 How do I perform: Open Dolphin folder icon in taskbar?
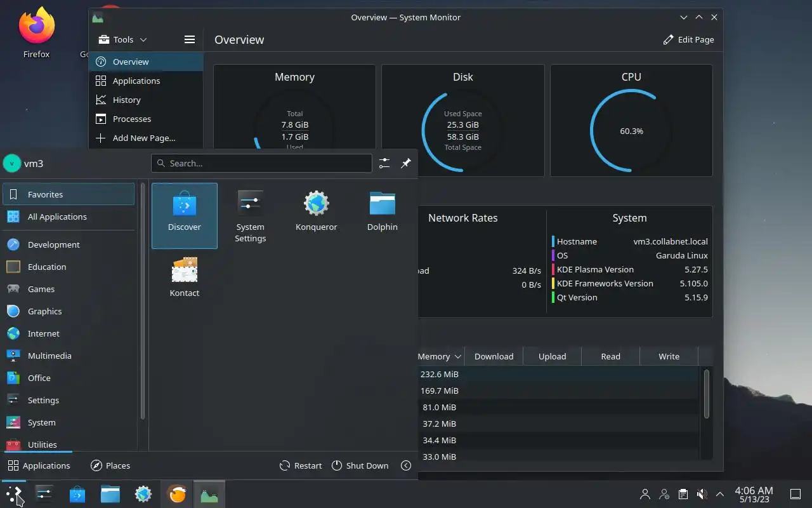click(x=110, y=494)
